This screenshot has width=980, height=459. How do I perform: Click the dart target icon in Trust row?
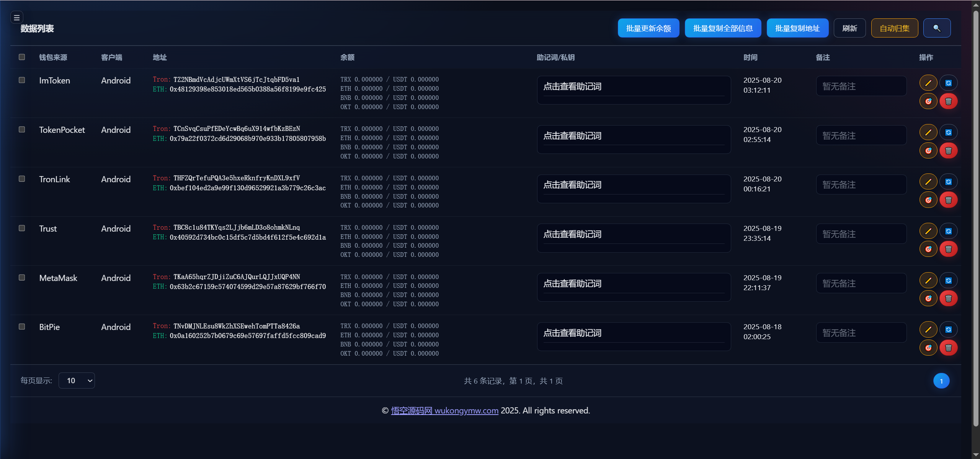point(928,249)
